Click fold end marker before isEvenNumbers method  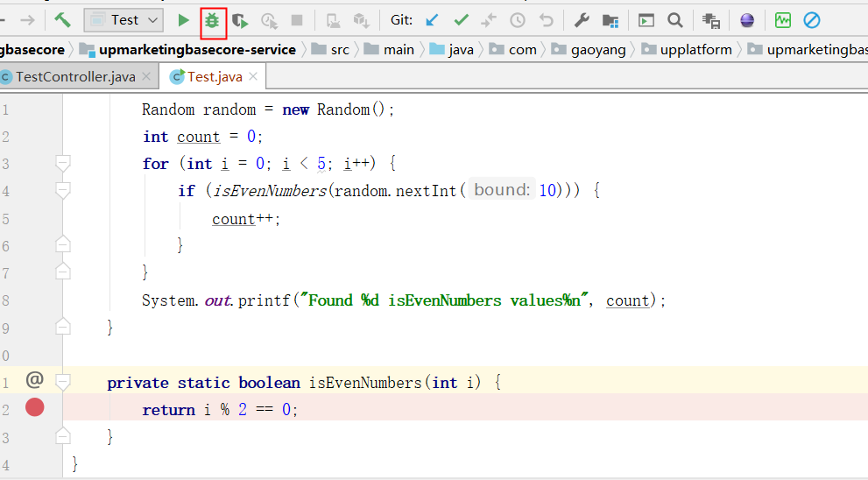(x=62, y=327)
